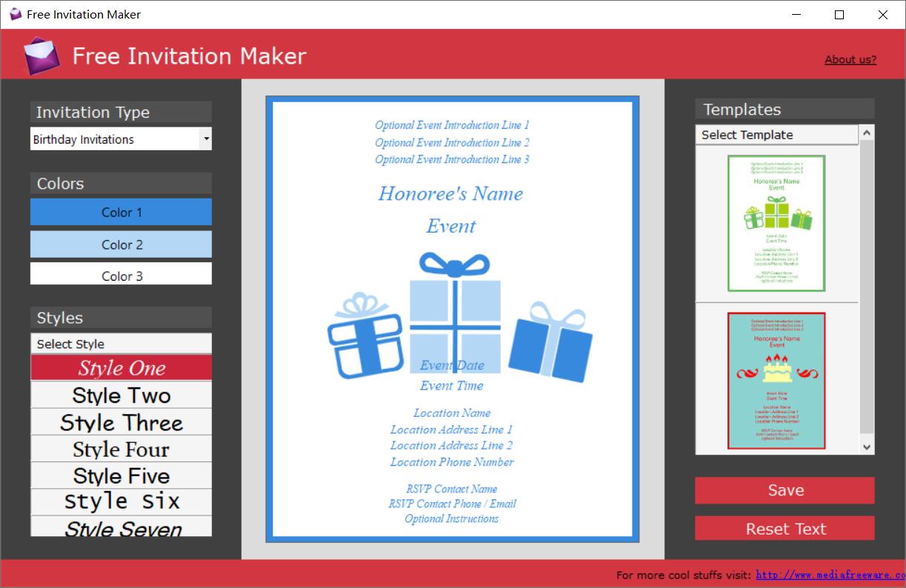This screenshot has height=588, width=906.
Task: Edit the Honoree's Name text
Action: (x=450, y=194)
